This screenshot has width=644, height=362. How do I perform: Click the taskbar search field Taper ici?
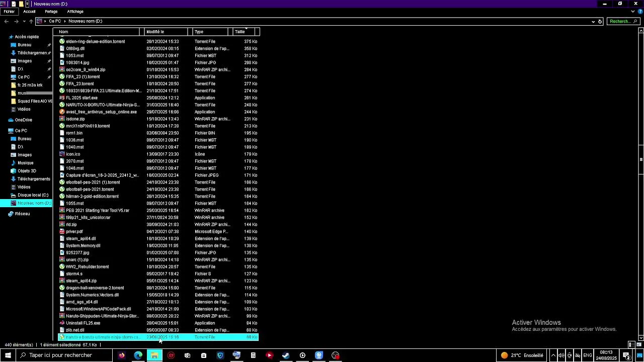point(64,355)
